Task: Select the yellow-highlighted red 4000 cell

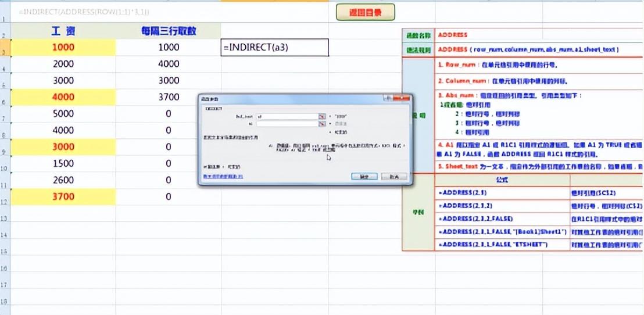Action: tap(63, 97)
